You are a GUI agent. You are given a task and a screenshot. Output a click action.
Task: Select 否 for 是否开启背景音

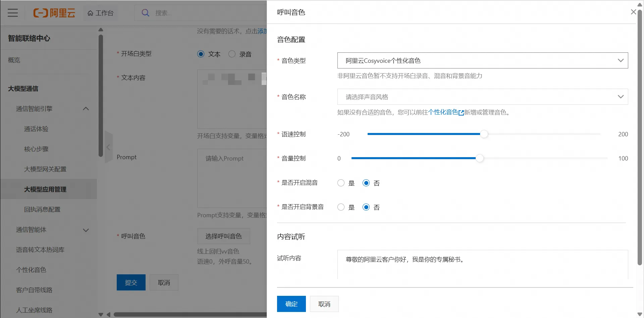pyautogui.click(x=366, y=207)
